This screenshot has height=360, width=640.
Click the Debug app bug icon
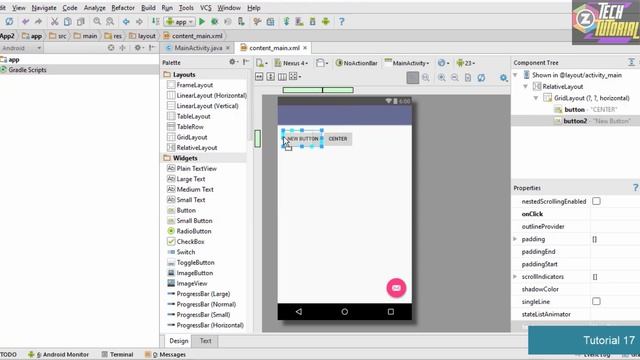(214, 21)
